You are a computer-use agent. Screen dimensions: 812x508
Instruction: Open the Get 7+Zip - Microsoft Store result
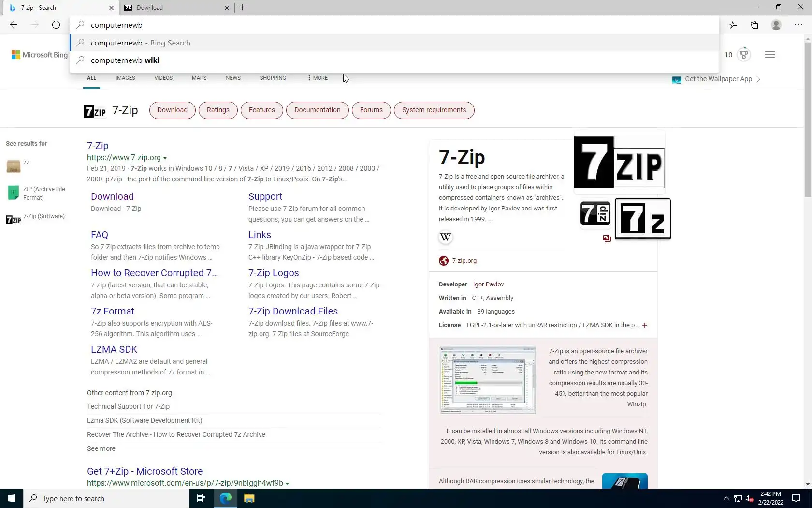[x=145, y=471]
